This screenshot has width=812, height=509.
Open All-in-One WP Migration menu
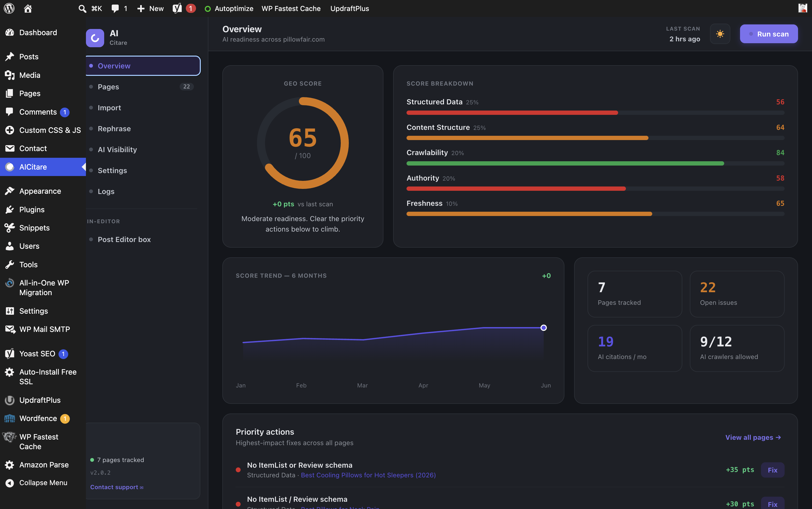pyautogui.click(x=43, y=287)
